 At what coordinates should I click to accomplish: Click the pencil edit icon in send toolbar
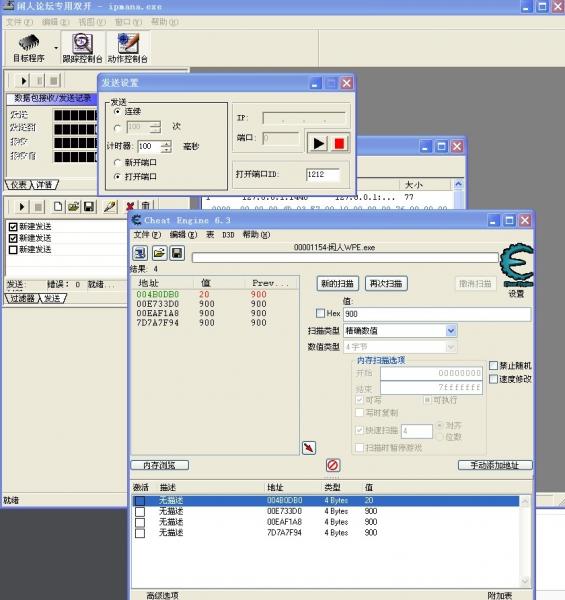(x=110, y=207)
